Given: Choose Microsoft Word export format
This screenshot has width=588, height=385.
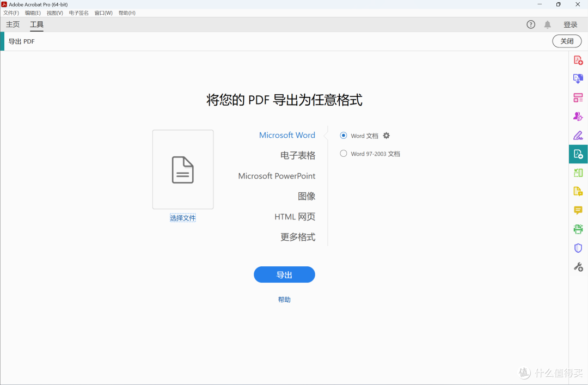Looking at the screenshot, I should [287, 135].
